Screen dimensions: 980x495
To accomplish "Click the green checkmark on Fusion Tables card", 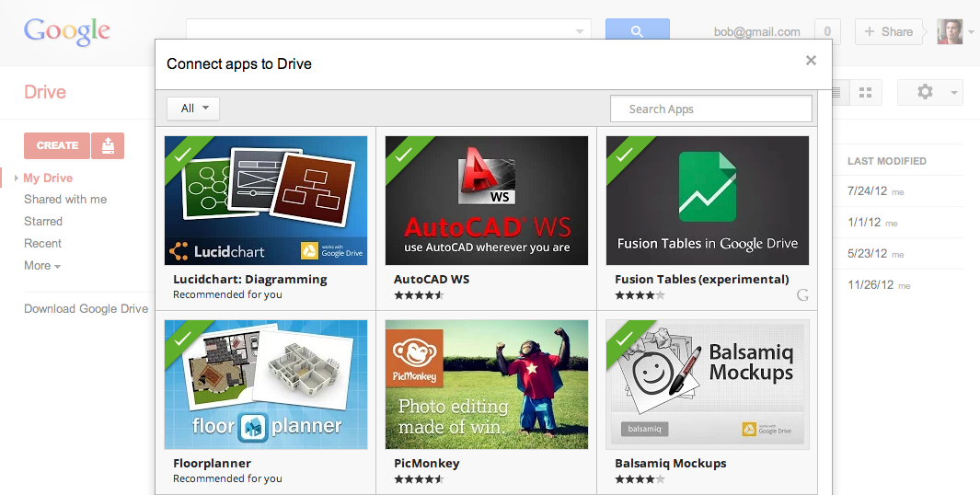I will tap(625, 154).
